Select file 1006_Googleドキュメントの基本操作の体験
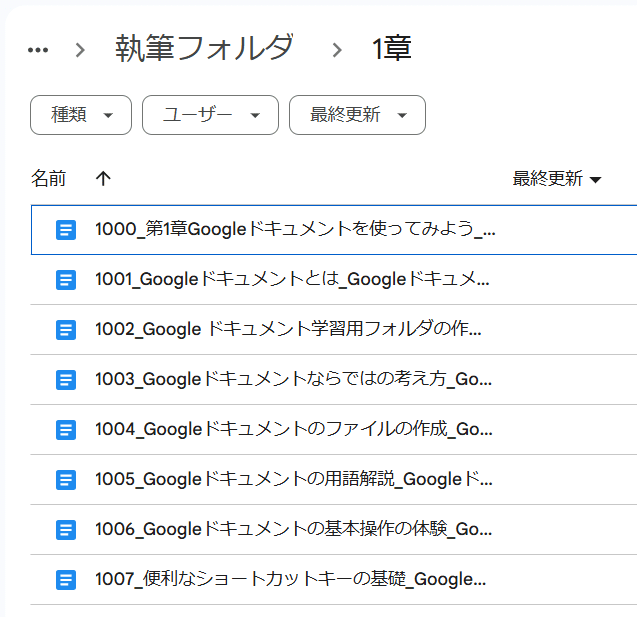Image resolution: width=637 pixels, height=617 pixels. [x=334, y=529]
